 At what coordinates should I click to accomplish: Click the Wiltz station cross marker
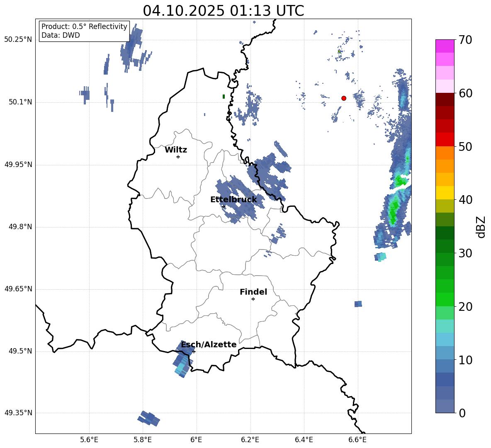[178, 157]
